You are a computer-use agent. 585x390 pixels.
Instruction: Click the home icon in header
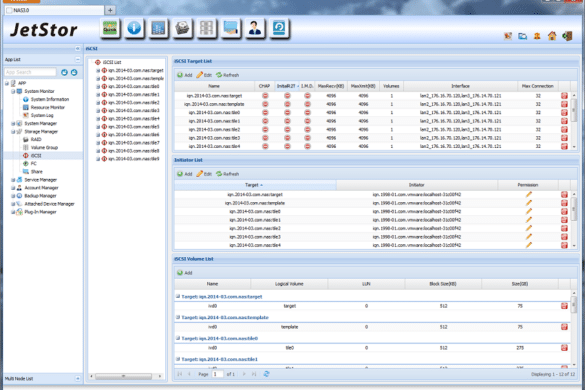click(x=552, y=36)
